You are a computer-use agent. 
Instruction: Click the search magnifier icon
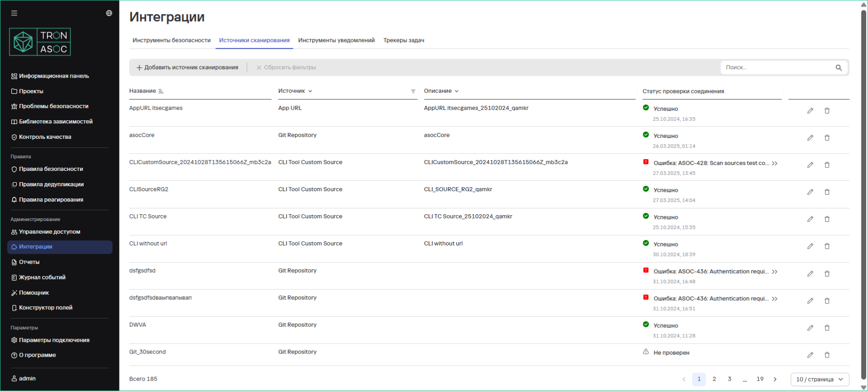[839, 68]
